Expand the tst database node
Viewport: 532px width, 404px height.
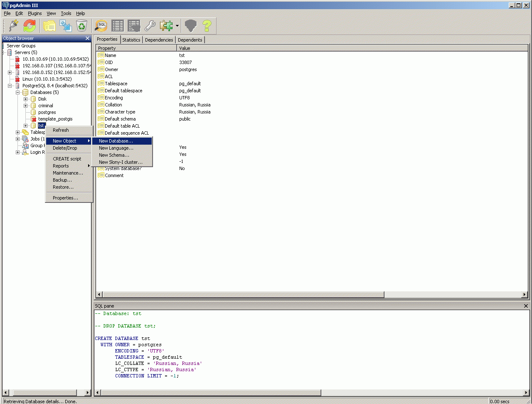[x=25, y=126]
